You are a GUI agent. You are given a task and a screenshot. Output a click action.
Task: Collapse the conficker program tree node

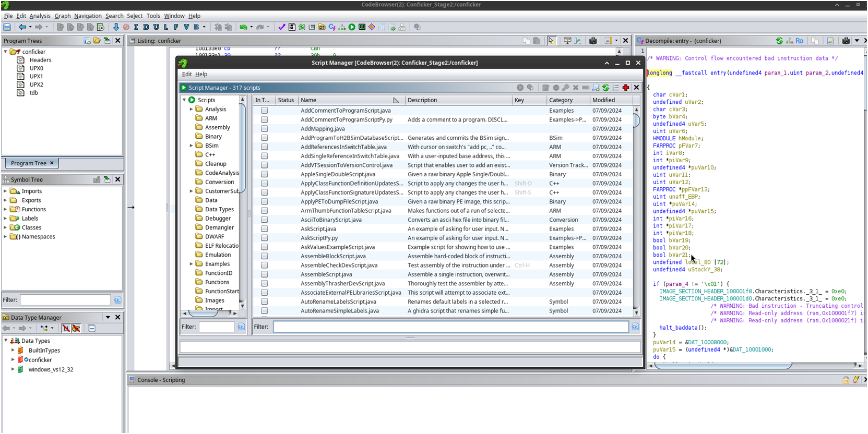pyautogui.click(x=5, y=52)
